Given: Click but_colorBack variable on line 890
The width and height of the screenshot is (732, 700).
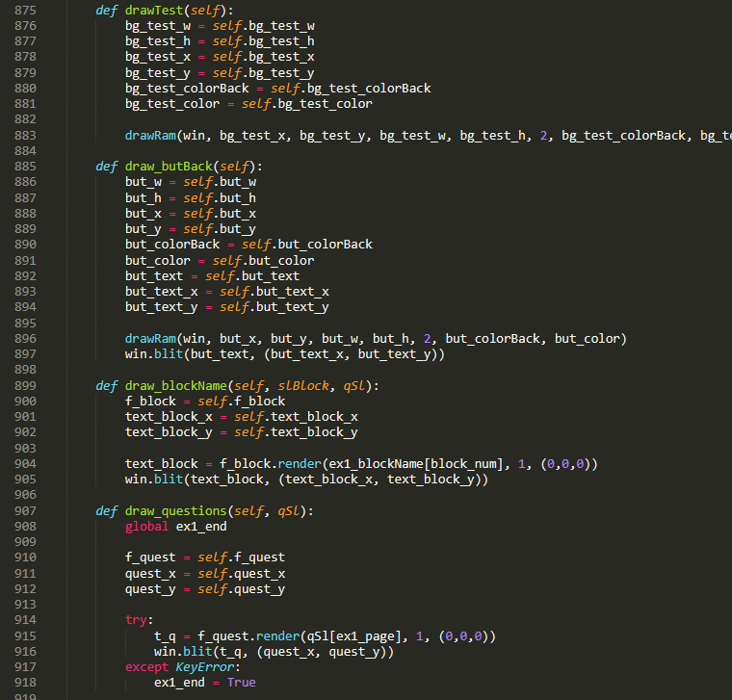Looking at the screenshot, I should tap(172, 244).
